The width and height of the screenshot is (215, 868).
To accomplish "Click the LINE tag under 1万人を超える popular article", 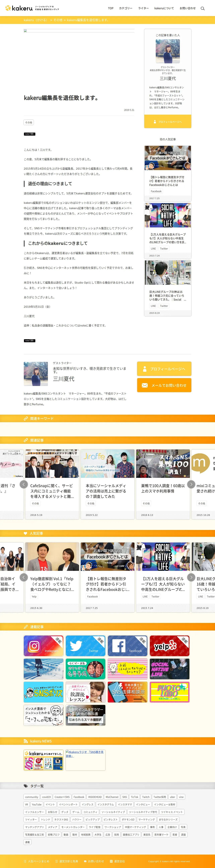I will [x=145, y=596].
